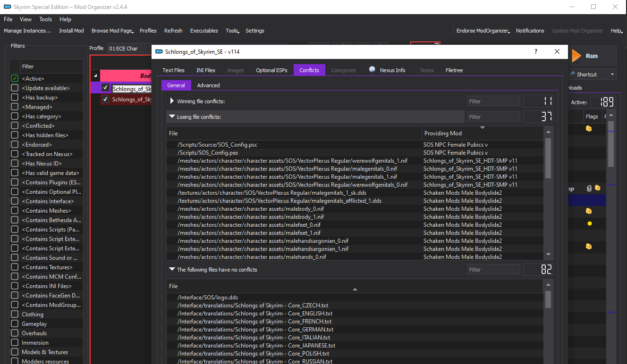Click the Mod Organizer logo in dialog title
The height and width of the screenshot is (364, 627).
[x=159, y=51]
